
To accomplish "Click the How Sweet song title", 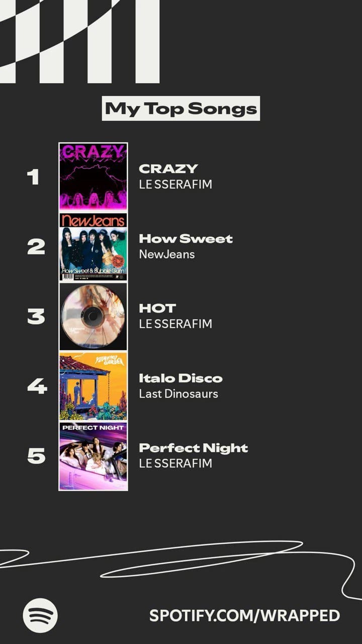I will click(186, 238).
